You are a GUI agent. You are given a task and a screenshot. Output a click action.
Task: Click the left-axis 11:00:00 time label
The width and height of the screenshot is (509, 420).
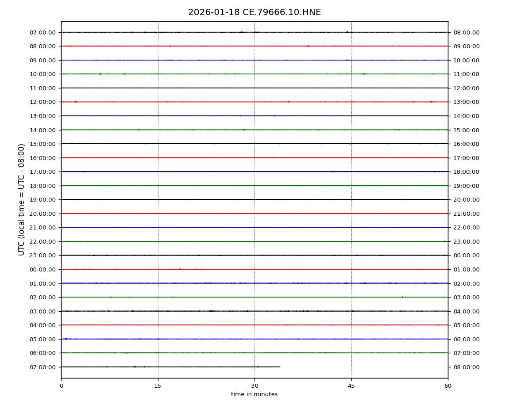(43, 88)
